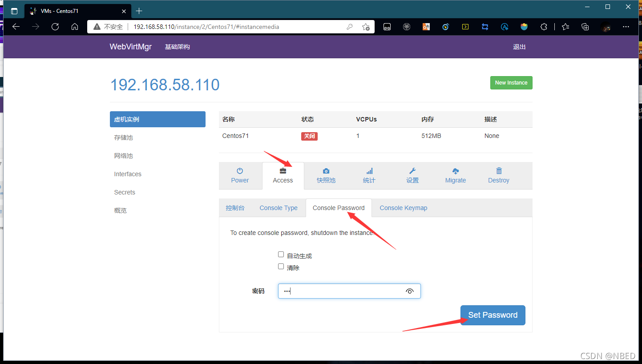Click the New Instance button
642x364 pixels.
point(511,83)
